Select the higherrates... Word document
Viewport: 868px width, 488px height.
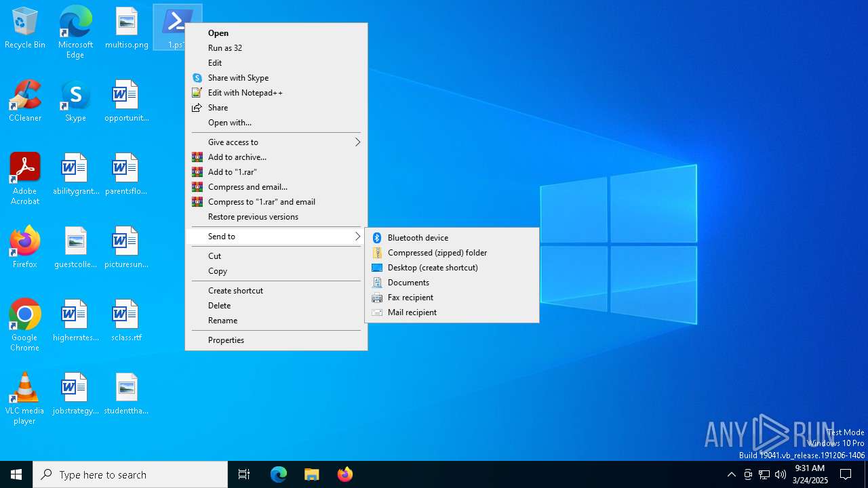coord(75,321)
